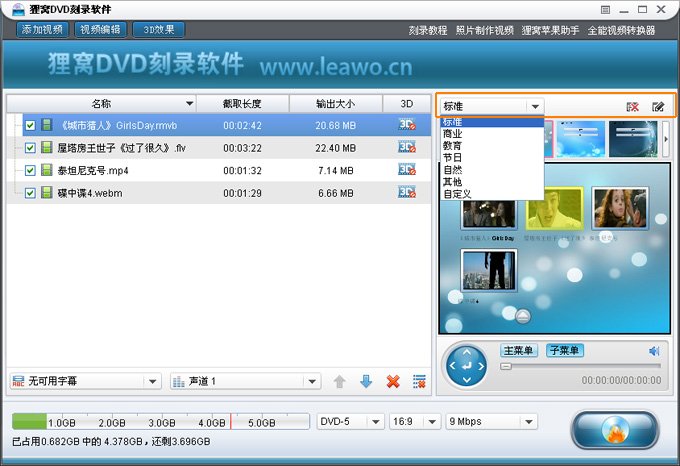The width and height of the screenshot is (680, 466).
Task: Switch to 主菜单 view
Action: (x=519, y=350)
